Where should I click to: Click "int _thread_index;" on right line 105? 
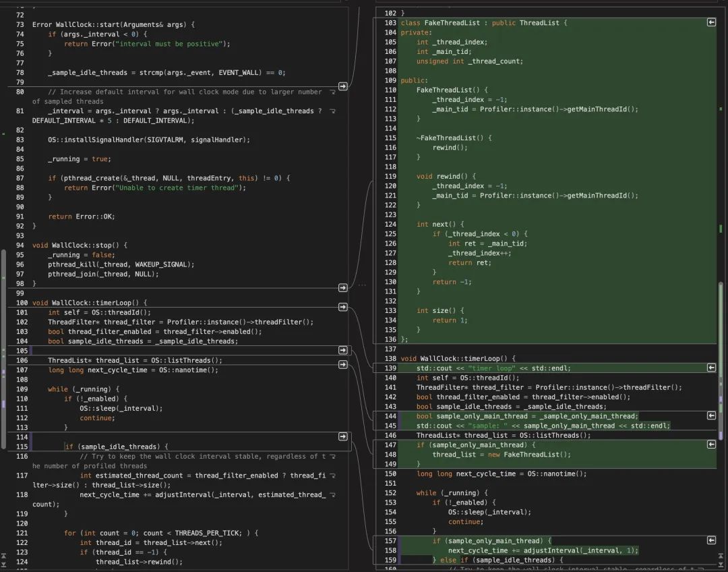(452, 42)
